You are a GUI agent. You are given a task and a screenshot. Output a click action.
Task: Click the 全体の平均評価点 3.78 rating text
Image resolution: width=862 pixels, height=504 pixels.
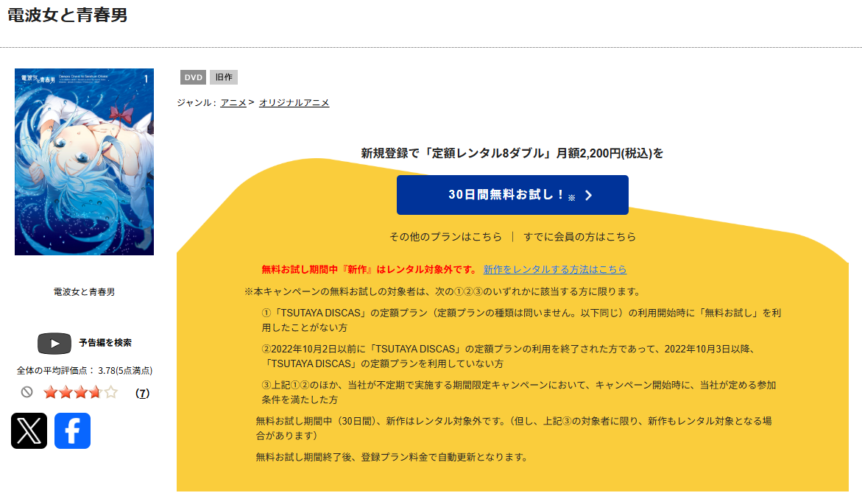pos(84,370)
